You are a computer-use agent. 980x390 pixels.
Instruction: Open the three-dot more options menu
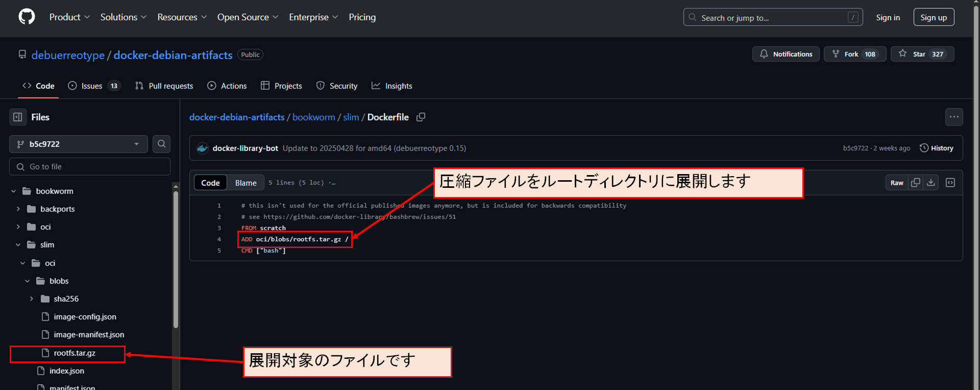[x=954, y=117]
